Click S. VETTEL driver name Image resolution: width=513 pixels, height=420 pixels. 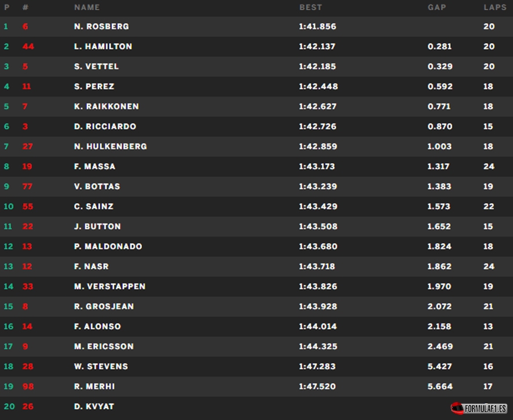tap(96, 67)
